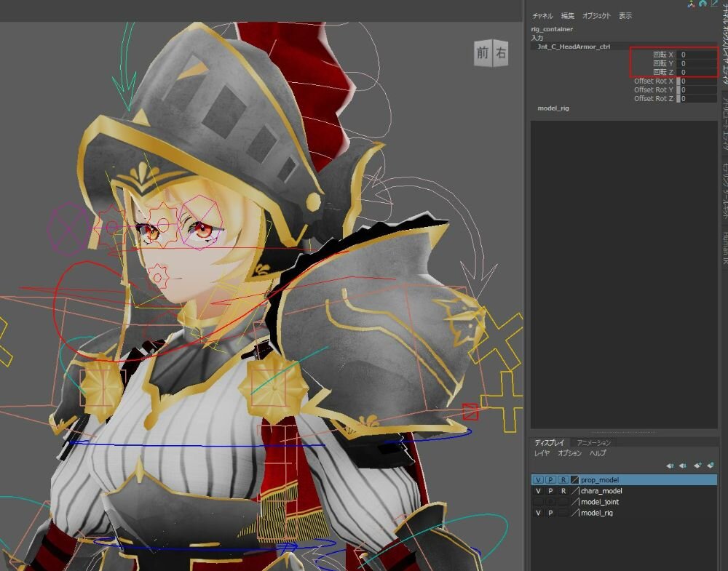This screenshot has width=728, height=571.
Task: Create layer from selected objects icon
Action: coord(711,466)
